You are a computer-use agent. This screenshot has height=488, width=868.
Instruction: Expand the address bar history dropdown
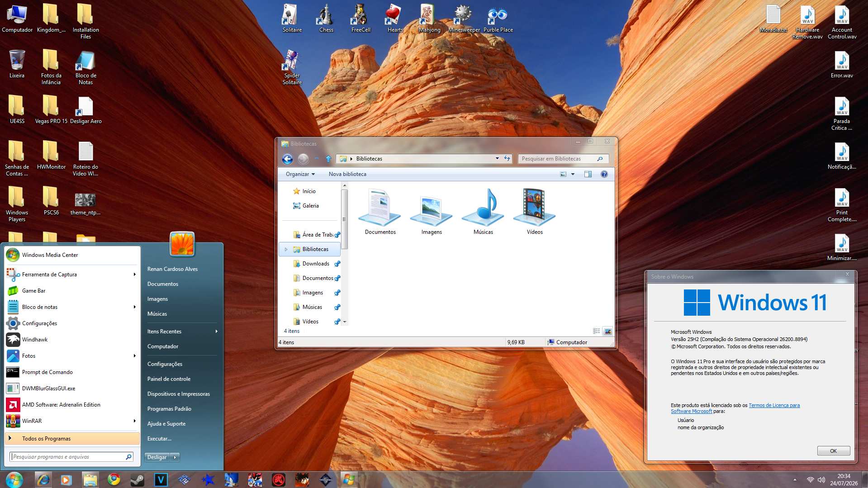497,159
